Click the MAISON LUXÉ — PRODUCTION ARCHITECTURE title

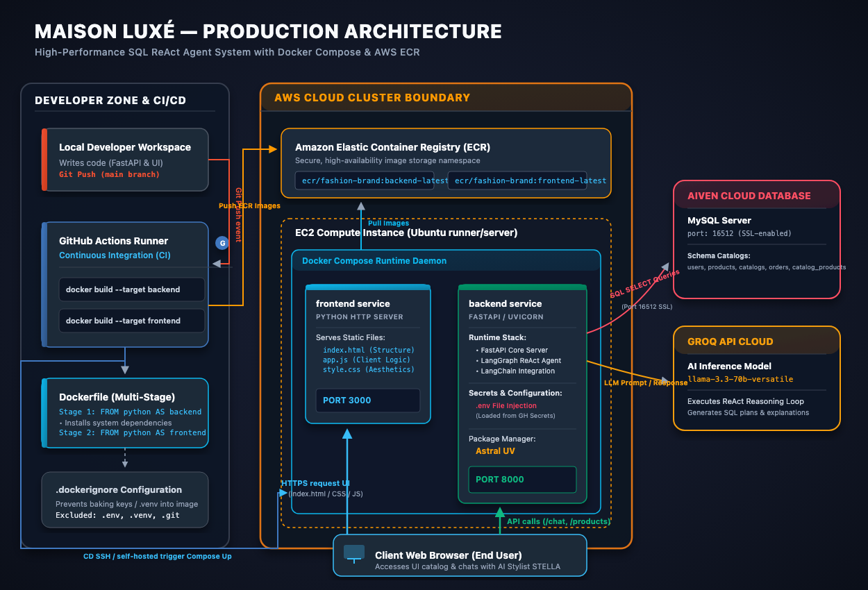click(268, 31)
